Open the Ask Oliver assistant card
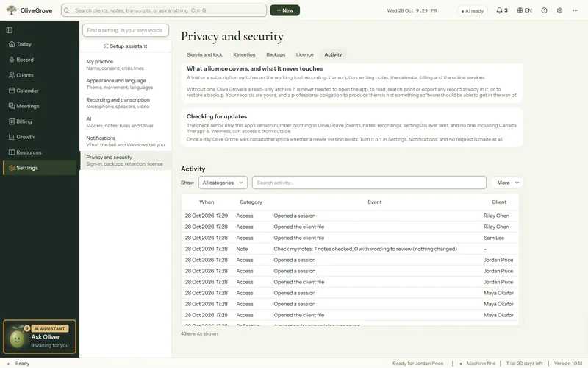This screenshot has height=368, width=588. pyautogui.click(x=40, y=337)
